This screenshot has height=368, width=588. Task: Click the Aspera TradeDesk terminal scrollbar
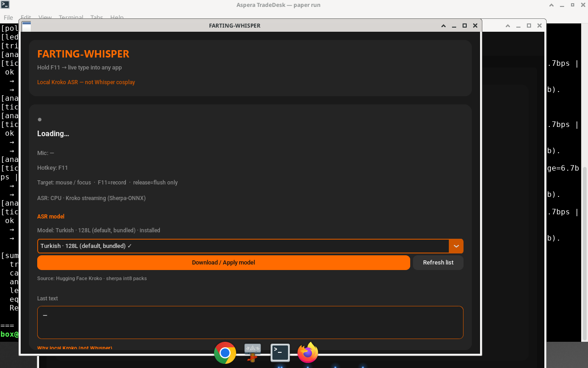coord(585,253)
